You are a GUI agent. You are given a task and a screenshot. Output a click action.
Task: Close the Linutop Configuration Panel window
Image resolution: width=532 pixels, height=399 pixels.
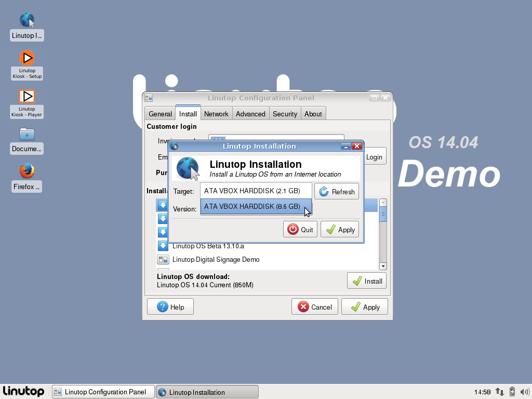pyautogui.click(x=385, y=98)
